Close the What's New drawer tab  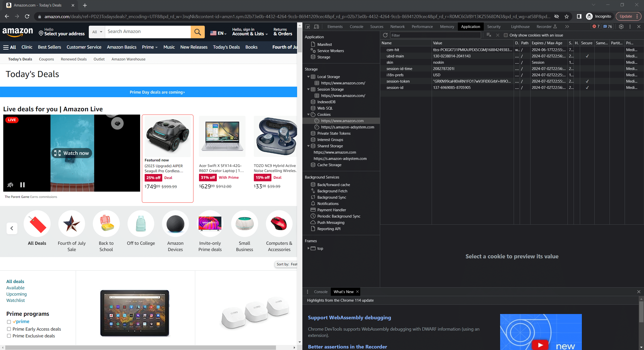tap(357, 292)
